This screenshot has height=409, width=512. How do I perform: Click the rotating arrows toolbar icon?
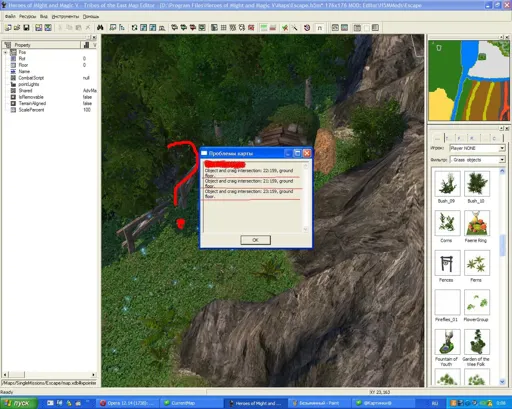[134, 28]
